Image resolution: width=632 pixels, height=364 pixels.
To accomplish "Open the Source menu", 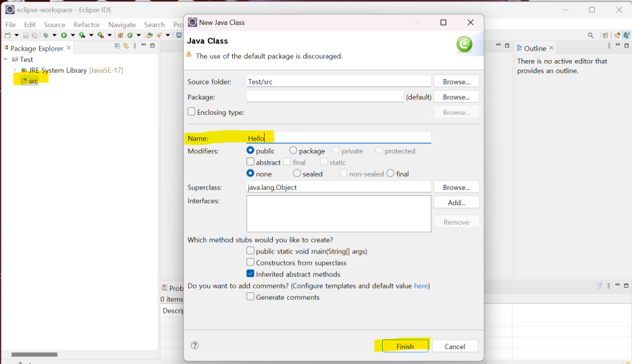I will [x=55, y=24].
